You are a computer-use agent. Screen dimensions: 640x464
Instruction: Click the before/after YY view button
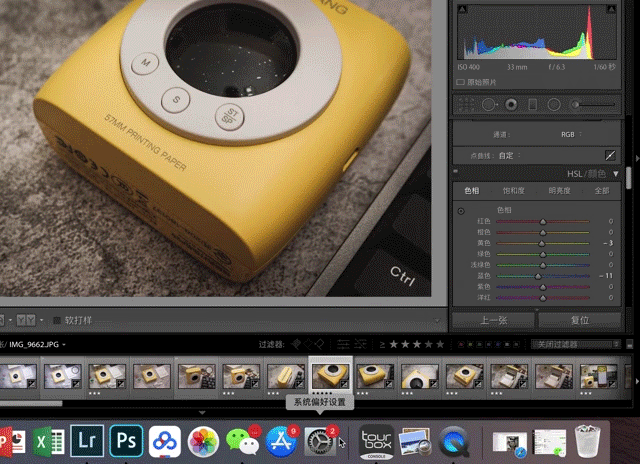pos(26,320)
